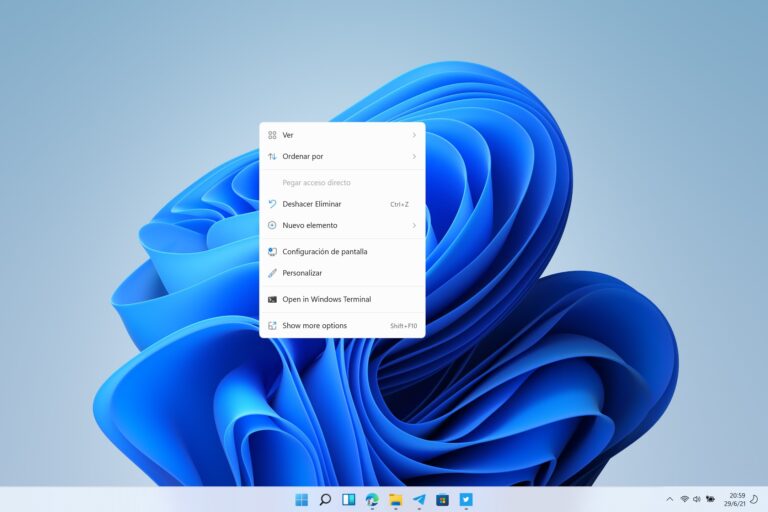Show hidden tray icons chevron
The image size is (768, 512).
click(x=670, y=499)
